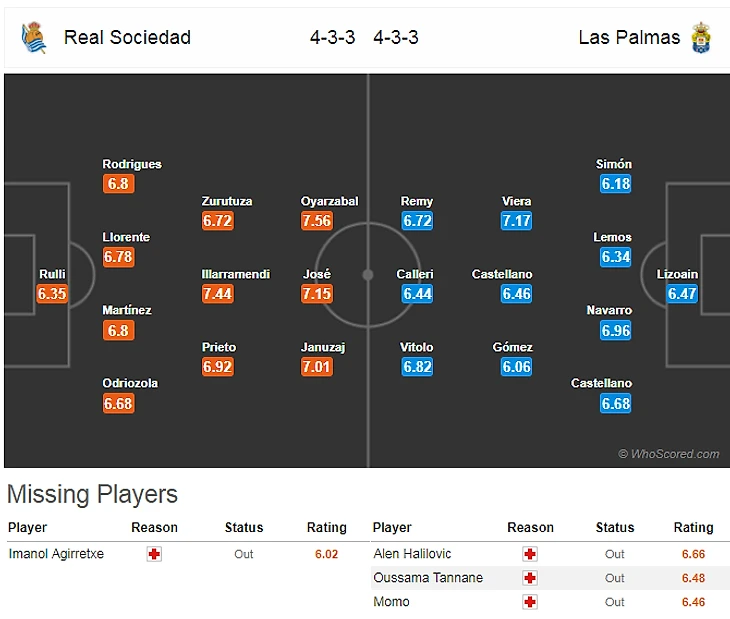Click the Real Sociedad club crest
The width and height of the screenshot is (730, 619).
point(33,38)
